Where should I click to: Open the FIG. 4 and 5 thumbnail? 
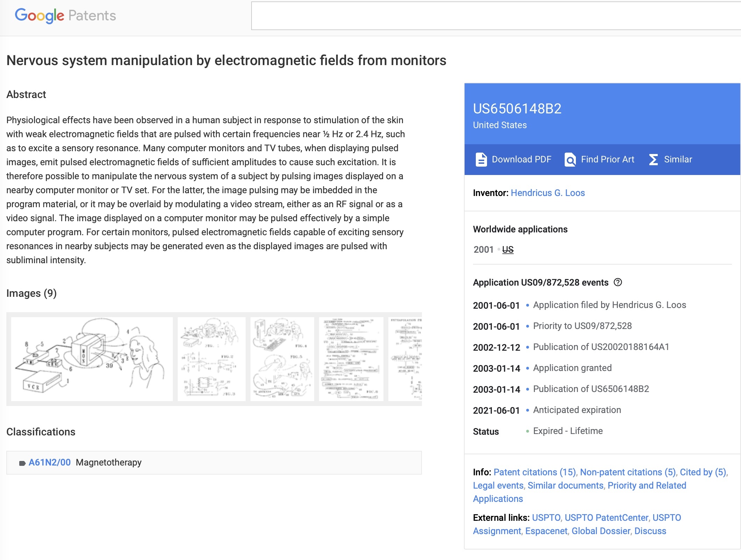[282, 359]
